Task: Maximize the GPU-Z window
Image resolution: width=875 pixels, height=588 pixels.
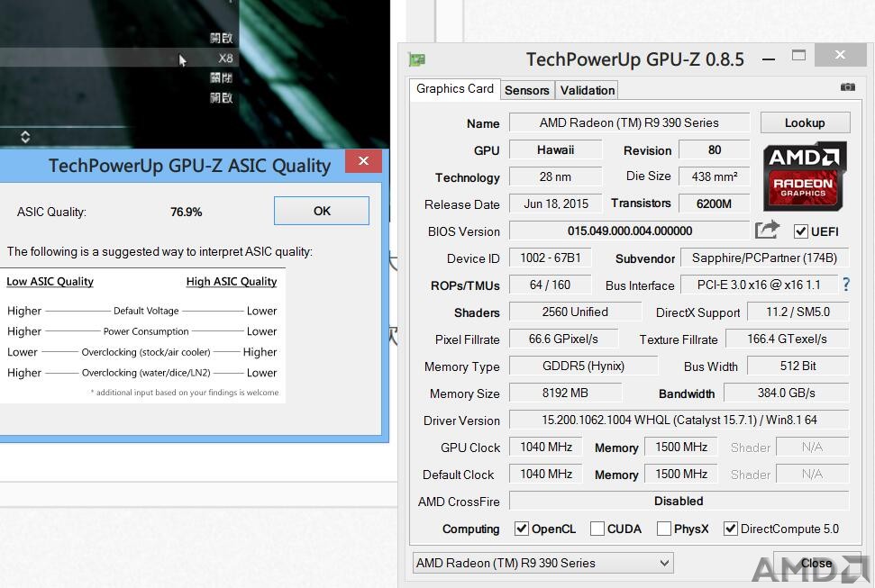Action: pos(798,55)
